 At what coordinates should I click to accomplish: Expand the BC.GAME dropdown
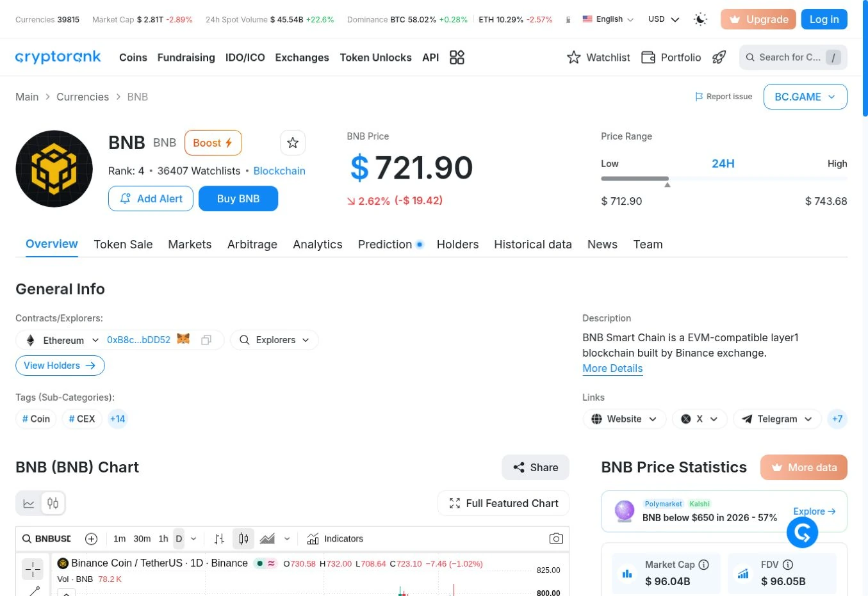[805, 97]
